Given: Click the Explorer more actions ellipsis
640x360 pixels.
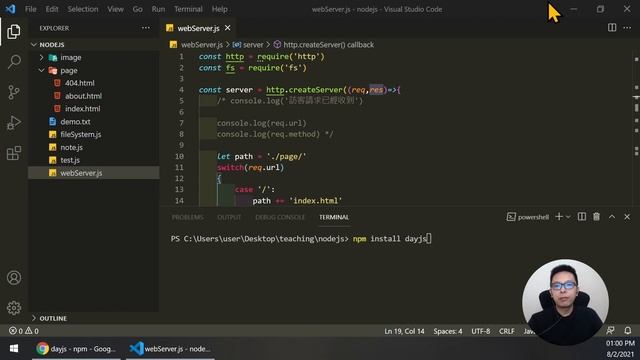Looking at the screenshot, I should (x=146, y=28).
